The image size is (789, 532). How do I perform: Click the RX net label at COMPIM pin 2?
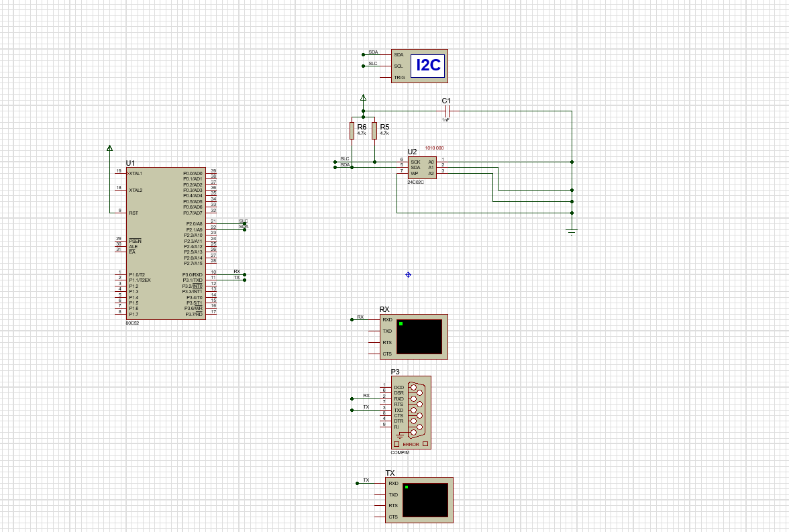(366, 396)
